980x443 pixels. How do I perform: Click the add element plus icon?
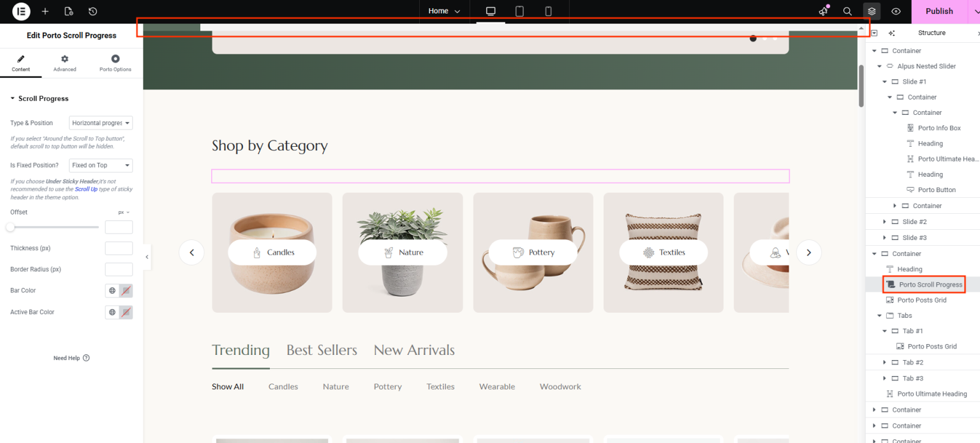coord(45,11)
